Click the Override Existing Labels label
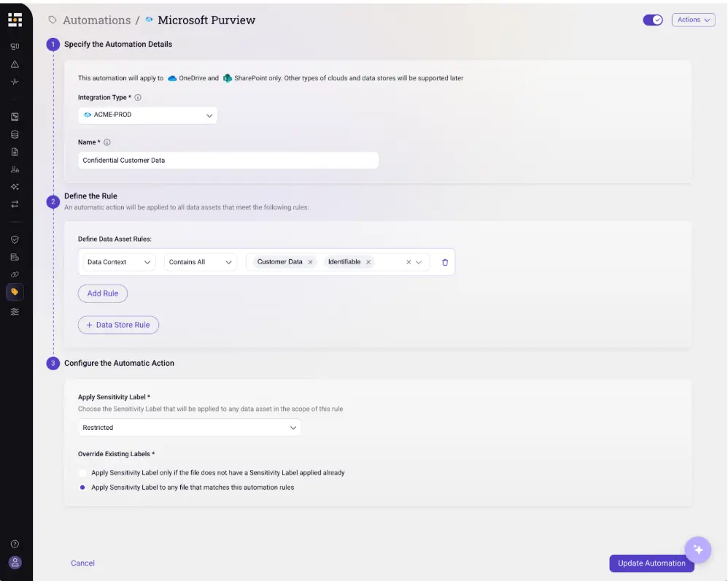The height and width of the screenshot is (581, 728). 116,454
